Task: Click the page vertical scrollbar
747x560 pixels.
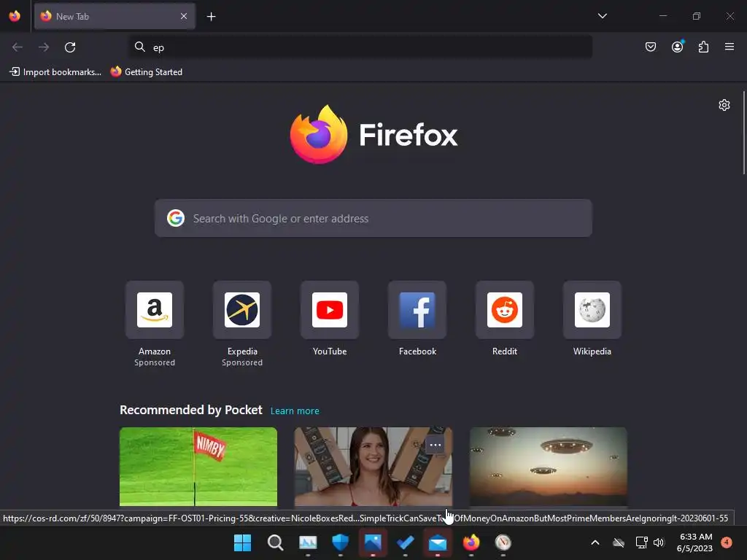Action: point(744,133)
